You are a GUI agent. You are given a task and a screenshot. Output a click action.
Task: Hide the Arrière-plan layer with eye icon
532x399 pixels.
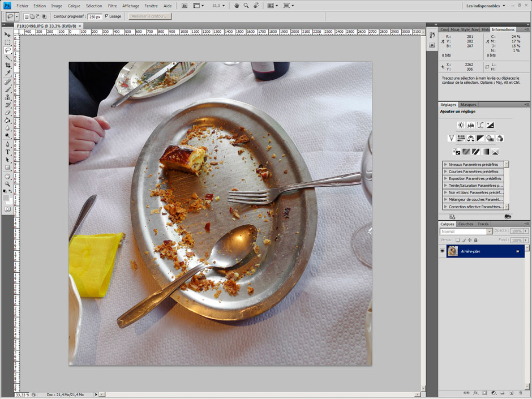pyautogui.click(x=443, y=251)
